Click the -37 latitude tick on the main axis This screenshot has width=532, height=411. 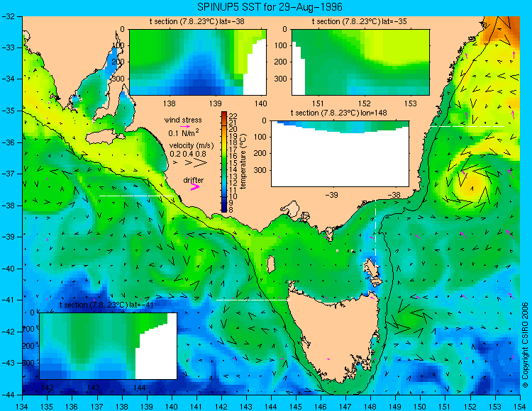coord(9,174)
